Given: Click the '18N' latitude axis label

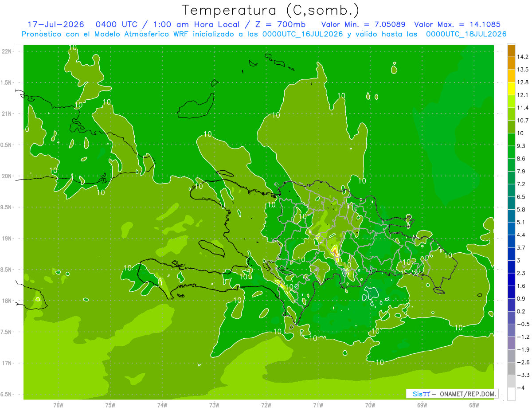Looking at the screenshot, I should [x=7, y=301].
